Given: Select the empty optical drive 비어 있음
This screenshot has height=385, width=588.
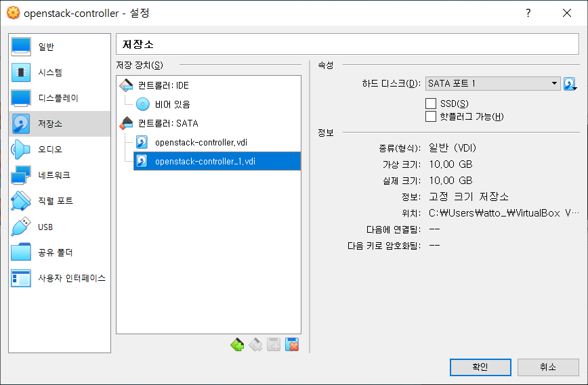Looking at the screenshot, I should [x=173, y=104].
